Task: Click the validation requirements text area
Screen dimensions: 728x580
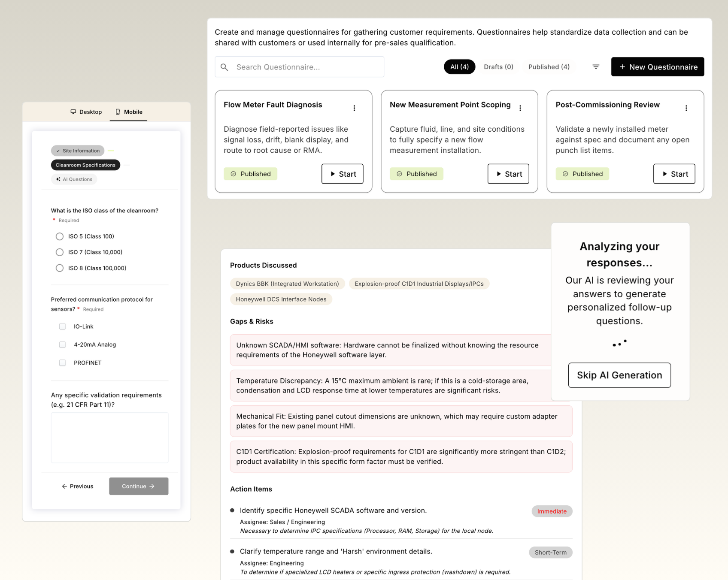Action: click(x=110, y=438)
